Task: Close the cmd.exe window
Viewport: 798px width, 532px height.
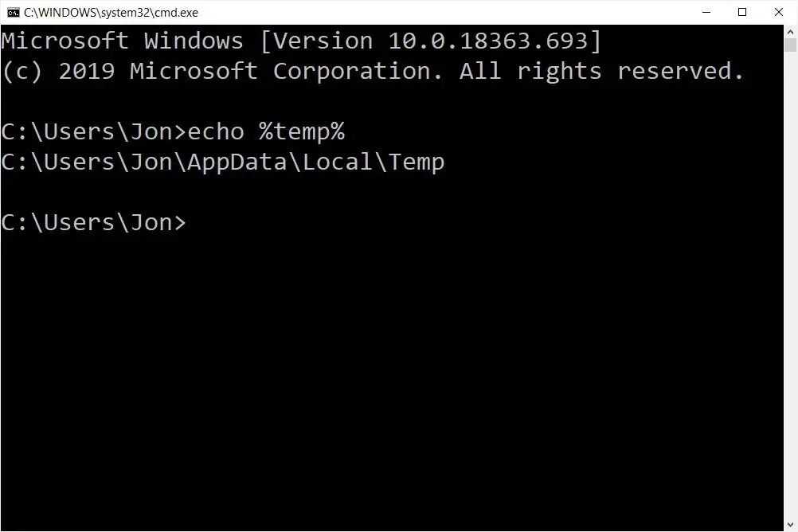Action: pyautogui.click(x=779, y=12)
